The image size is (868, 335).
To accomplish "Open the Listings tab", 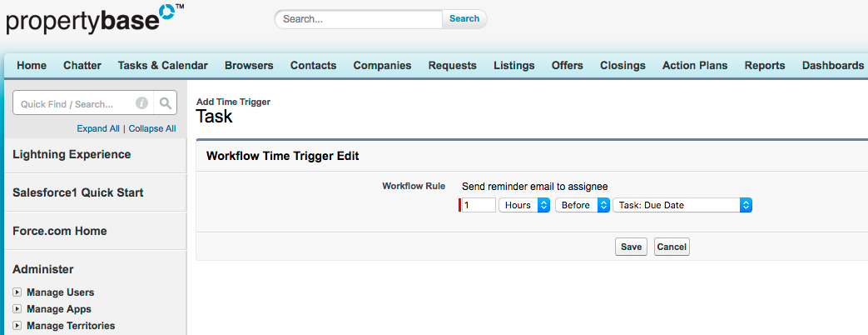I will pos(514,66).
